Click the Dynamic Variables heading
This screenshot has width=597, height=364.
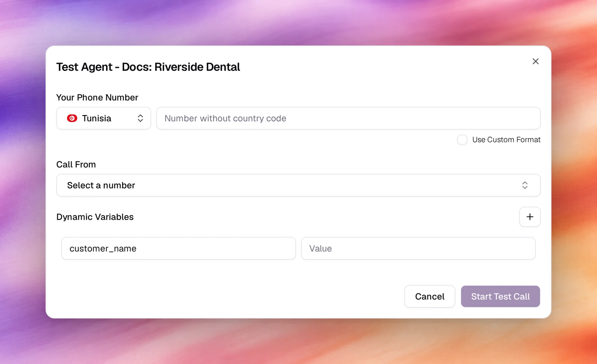[95, 217]
